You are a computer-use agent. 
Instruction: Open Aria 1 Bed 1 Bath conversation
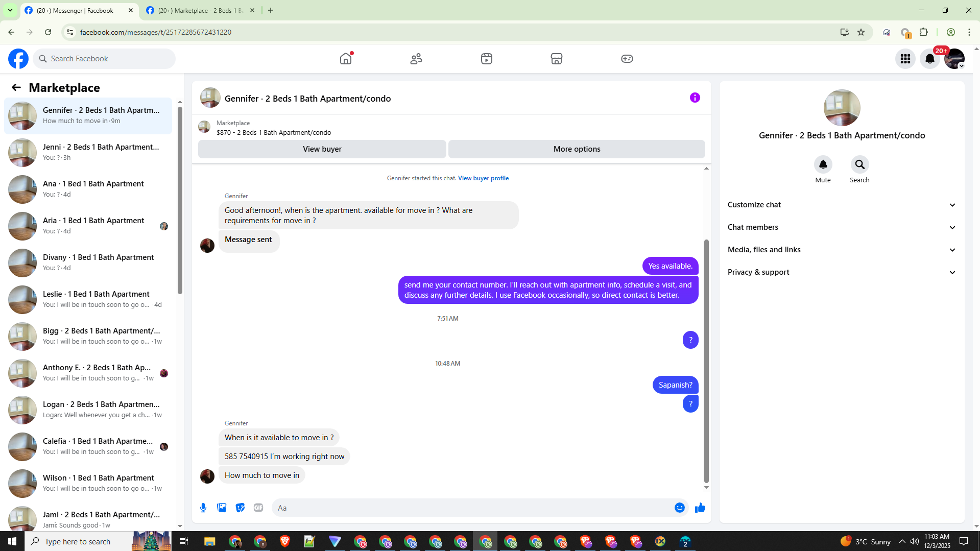[x=88, y=226]
